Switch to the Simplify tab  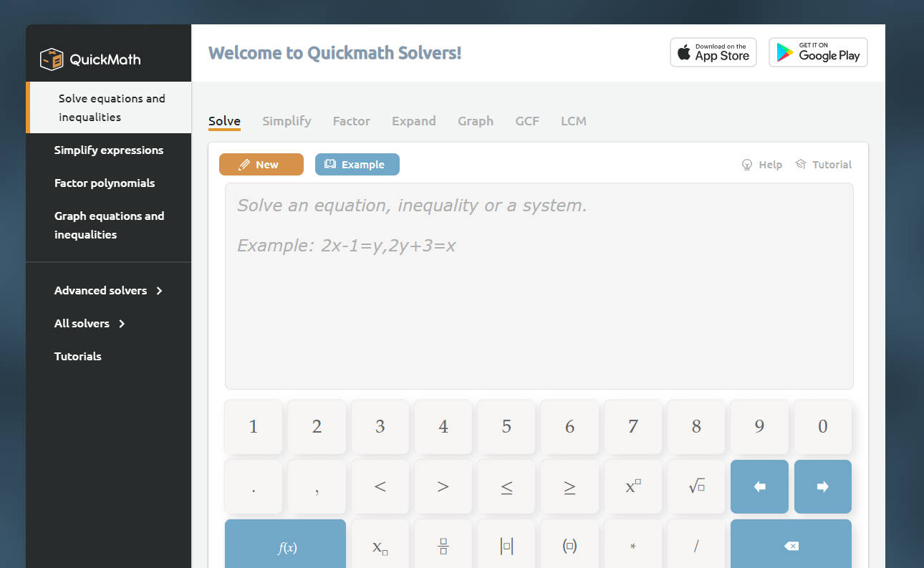click(x=287, y=120)
